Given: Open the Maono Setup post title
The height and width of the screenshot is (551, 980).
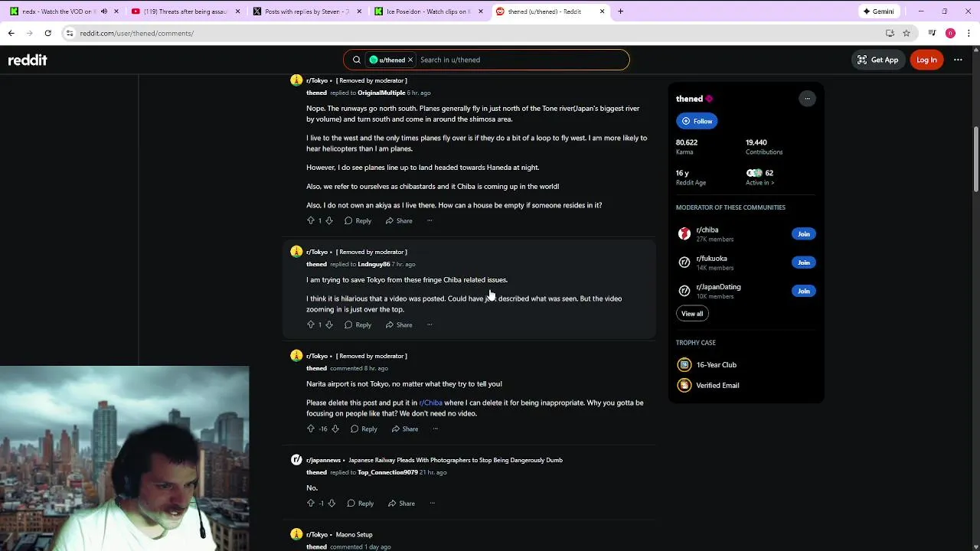Looking at the screenshot, I should point(354,534).
